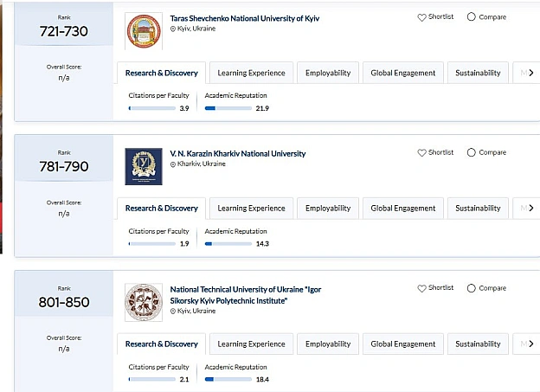Open Taras Shevchenko University logo
This screenshot has height=392, width=540.
tap(144, 31)
